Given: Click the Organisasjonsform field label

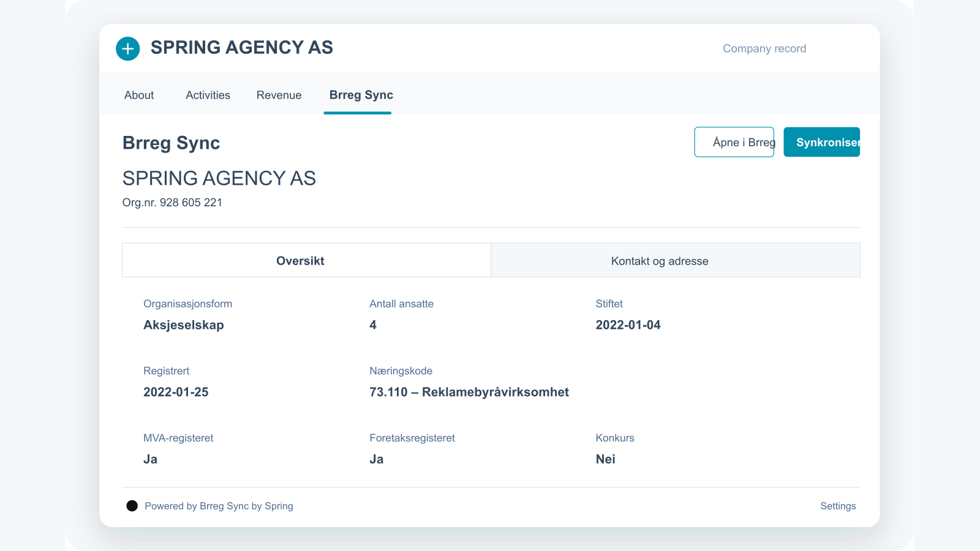Looking at the screenshot, I should coord(188,304).
